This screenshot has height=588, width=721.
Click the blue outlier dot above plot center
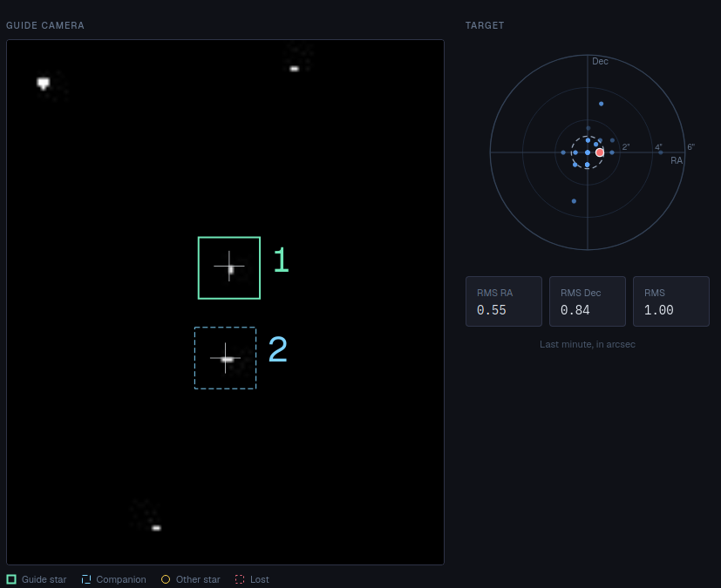(x=601, y=104)
